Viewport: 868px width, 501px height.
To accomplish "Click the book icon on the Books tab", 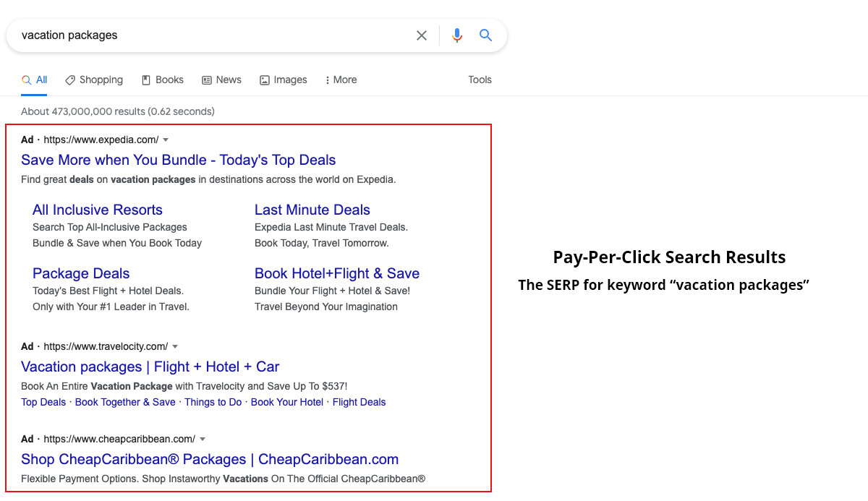I will pos(144,80).
